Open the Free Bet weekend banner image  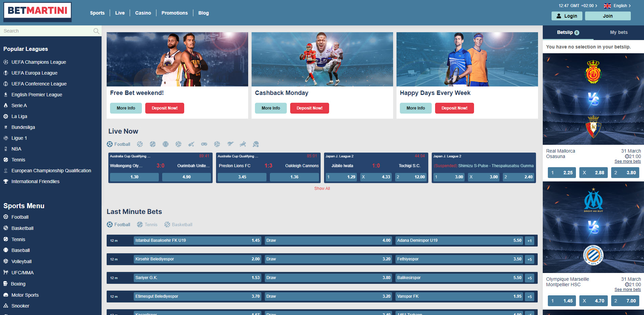coord(177,59)
